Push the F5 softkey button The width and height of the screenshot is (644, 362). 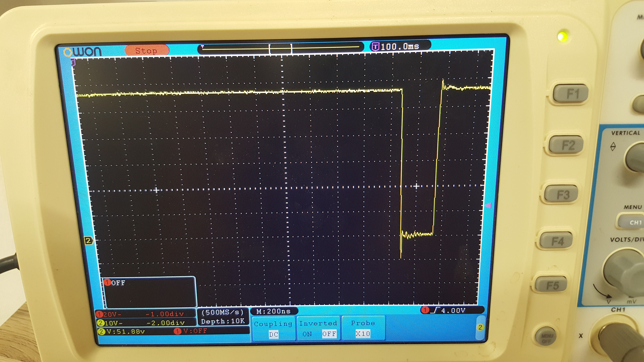pyautogui.click(x=551, y=285)
